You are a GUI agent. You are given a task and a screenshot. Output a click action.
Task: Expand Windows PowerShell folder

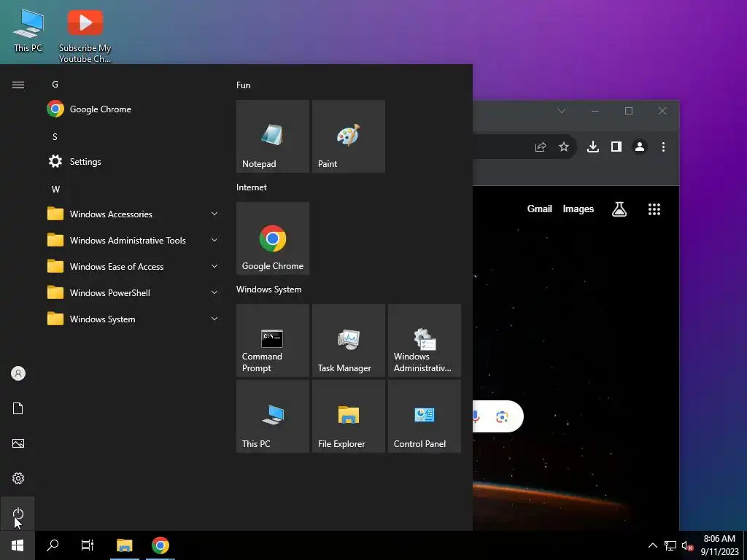point(133,292)
